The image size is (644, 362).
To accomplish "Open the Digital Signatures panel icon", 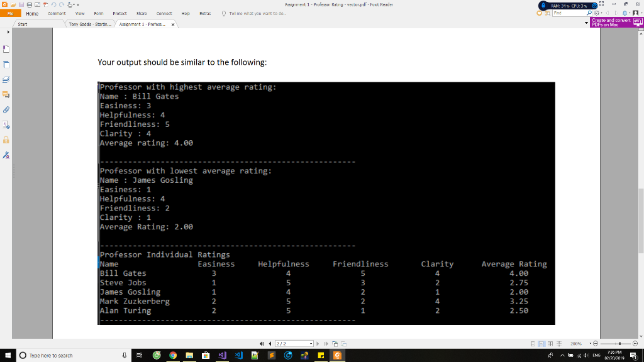I will 6,155.
